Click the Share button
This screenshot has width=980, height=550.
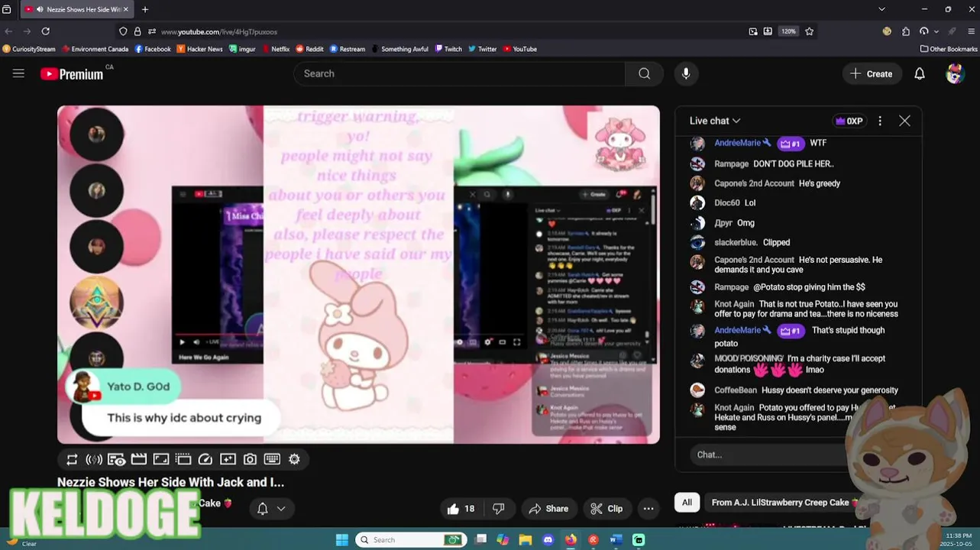point(548,509)
